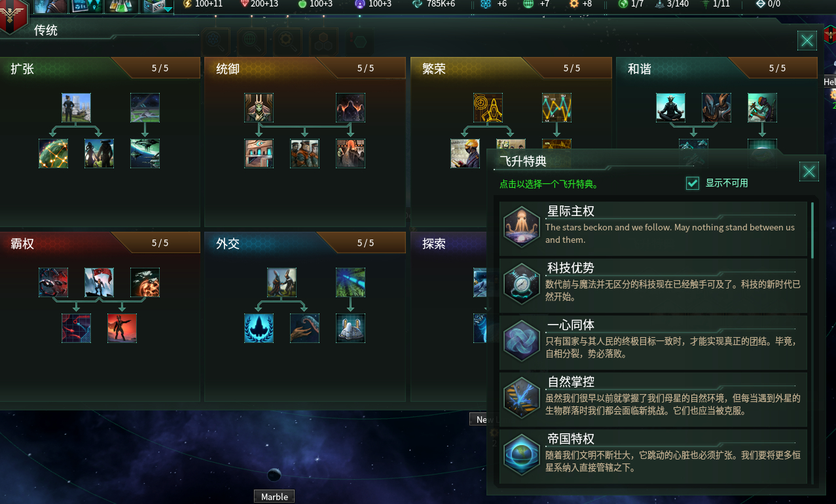
Task: Toggle 显示不可用 checkbox
Action: (692, 183)
